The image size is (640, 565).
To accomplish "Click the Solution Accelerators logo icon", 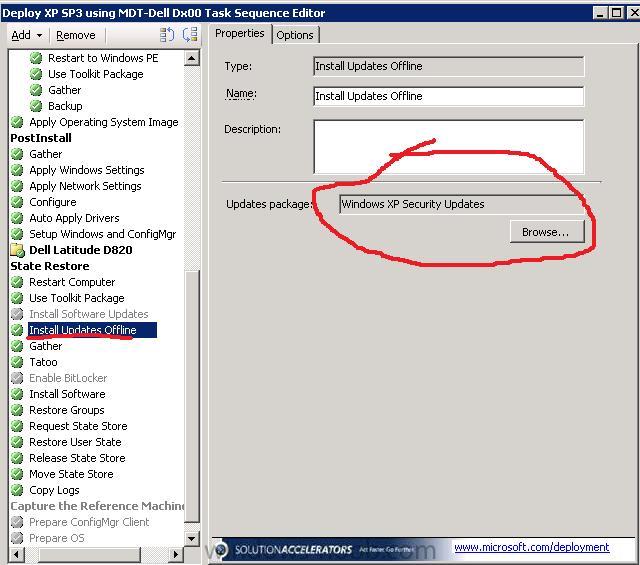I will 221,550.
